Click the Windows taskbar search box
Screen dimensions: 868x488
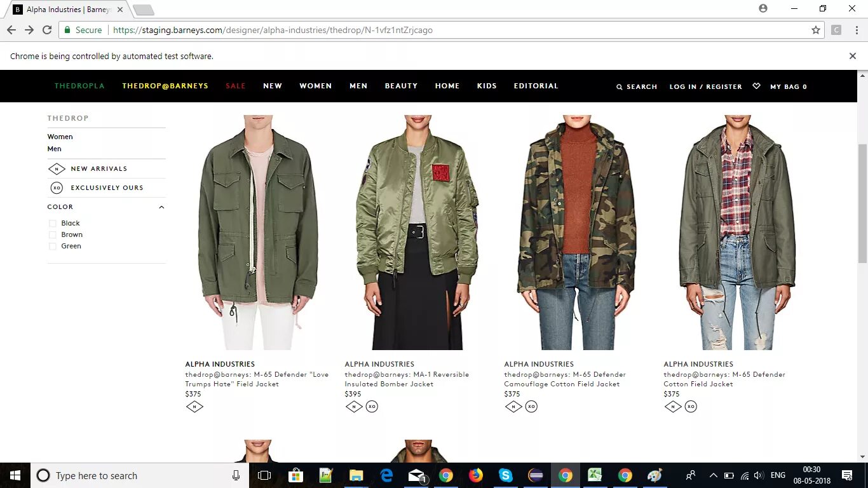(x=140, y=475)
